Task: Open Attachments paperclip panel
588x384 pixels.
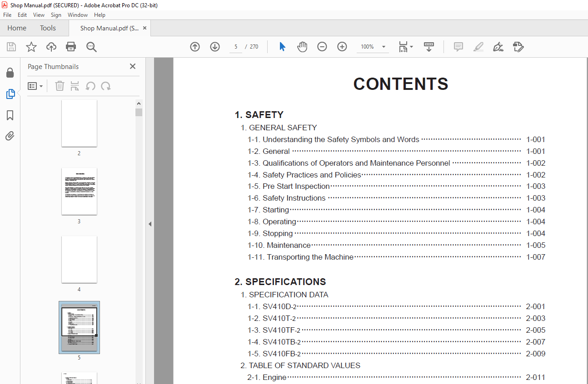Action: coord(10,136)
